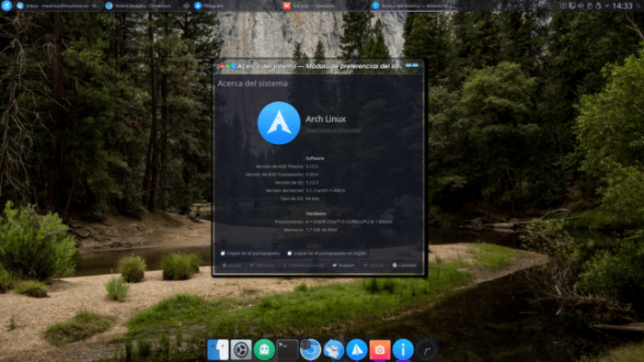Click the memory value 7,7 GiB de RAM
644x362 pixels.
pos(321,230)
